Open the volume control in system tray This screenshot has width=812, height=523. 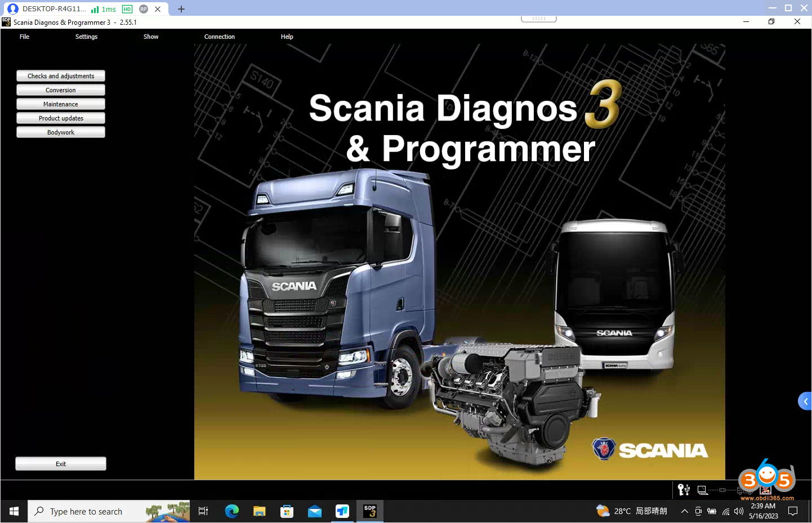[739, 511]
